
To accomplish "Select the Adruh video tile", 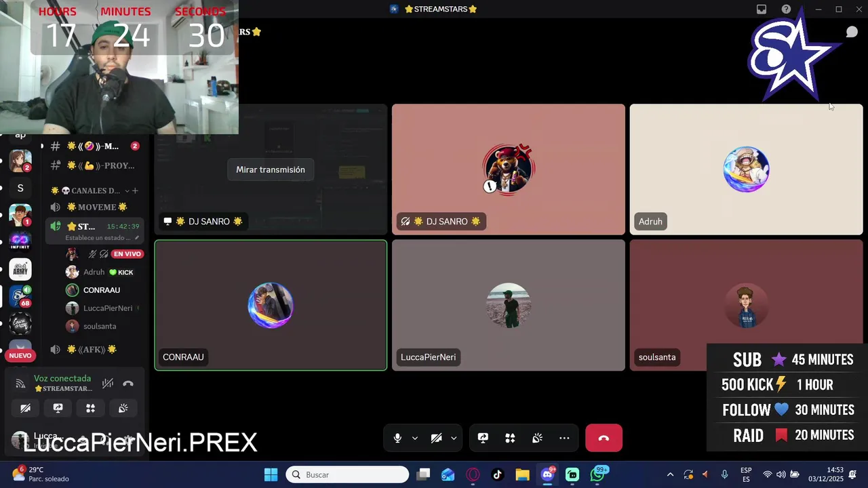I will tap(746, 169).
